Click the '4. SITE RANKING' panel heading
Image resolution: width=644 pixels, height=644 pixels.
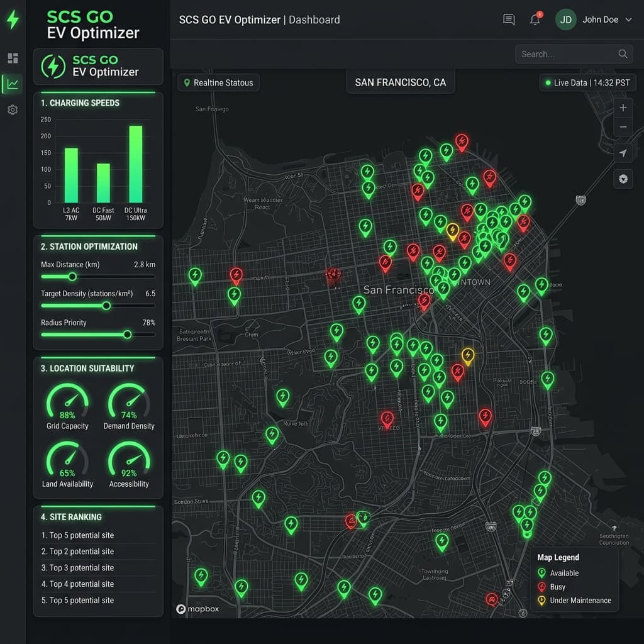(71, 517)
